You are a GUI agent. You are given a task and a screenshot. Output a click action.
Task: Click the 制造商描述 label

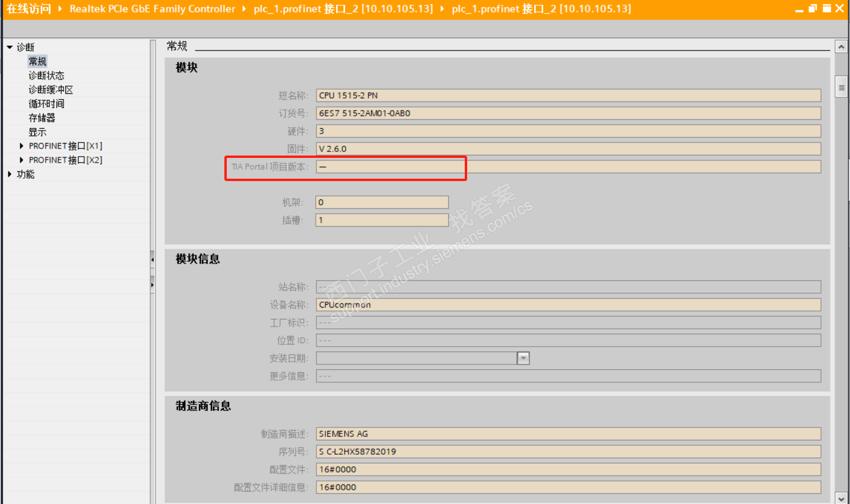click(284, 434)
